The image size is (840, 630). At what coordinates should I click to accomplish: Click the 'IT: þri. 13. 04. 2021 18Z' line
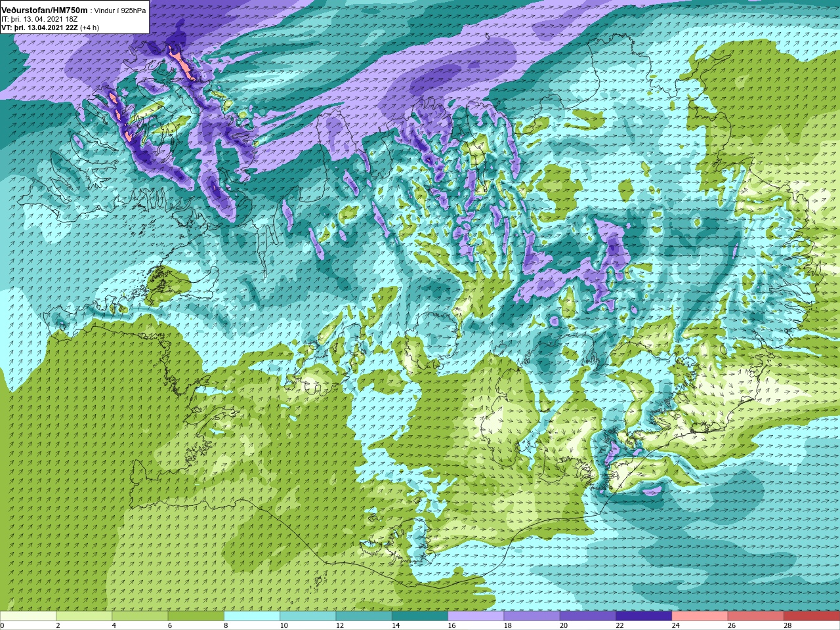(39, 19)
